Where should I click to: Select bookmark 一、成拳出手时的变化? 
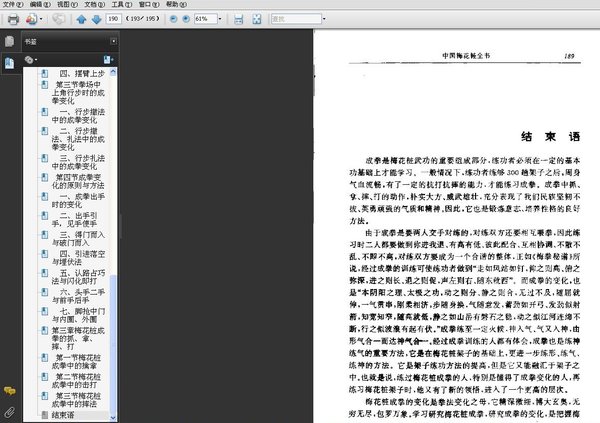click(x=78, y=200)
